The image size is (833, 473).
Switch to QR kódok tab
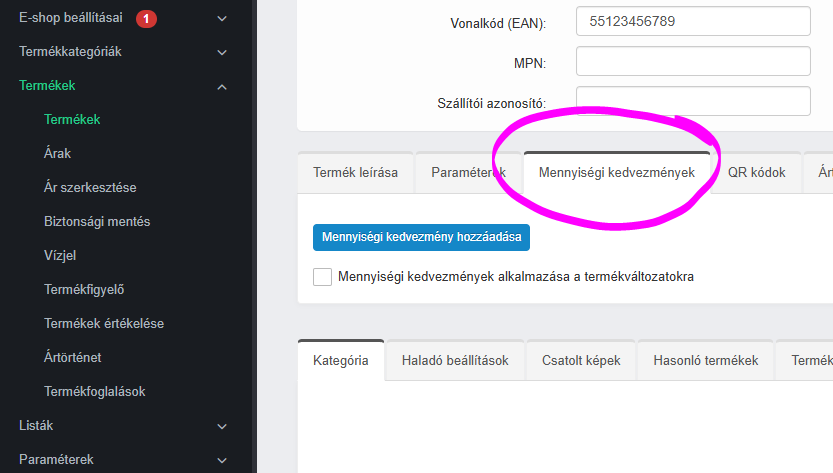coord(756,173)
